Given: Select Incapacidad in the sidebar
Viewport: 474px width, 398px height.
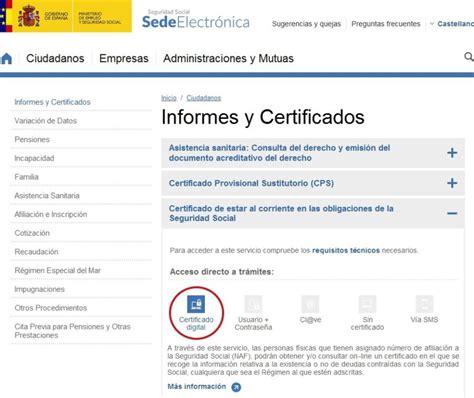Looking at the screenshot, I should 34,158.
